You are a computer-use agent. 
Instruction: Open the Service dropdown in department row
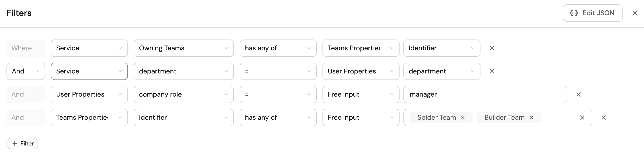89,71
